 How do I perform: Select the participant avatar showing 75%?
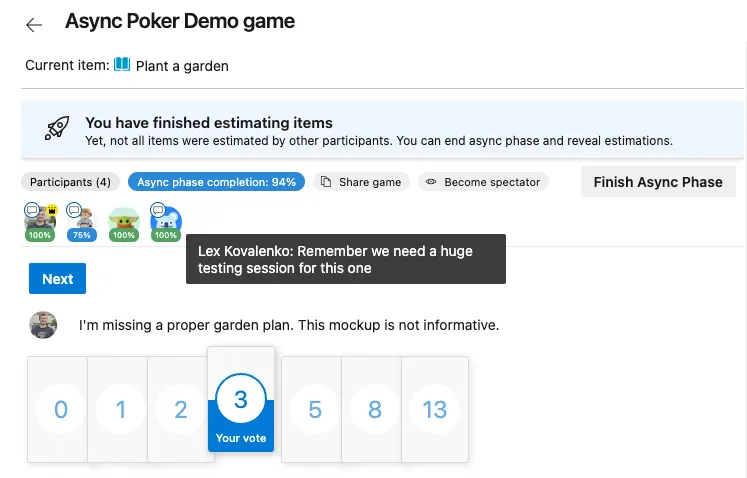pyautogui.click(x=82, y=222)
